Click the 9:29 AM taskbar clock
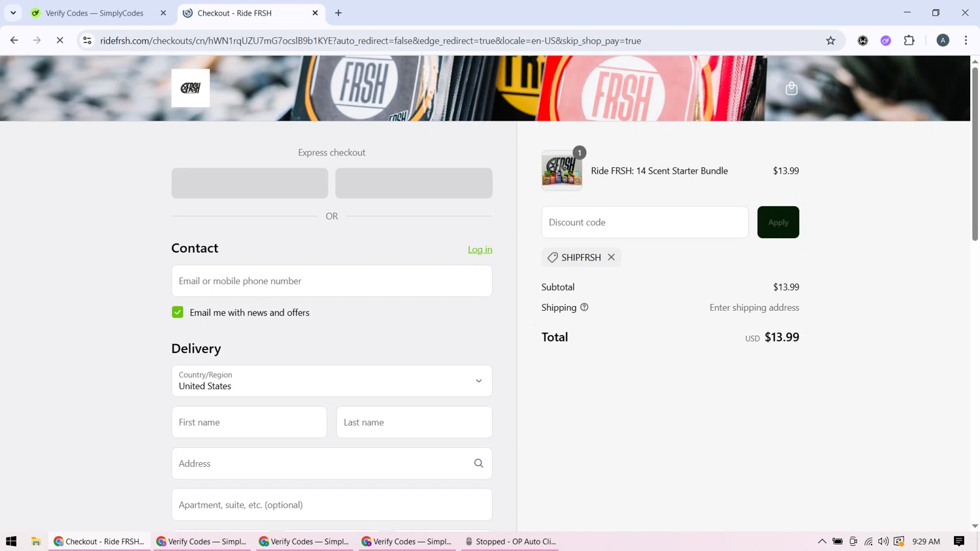Viewport: 980px width, 551px height. click(x=926, y=541)
